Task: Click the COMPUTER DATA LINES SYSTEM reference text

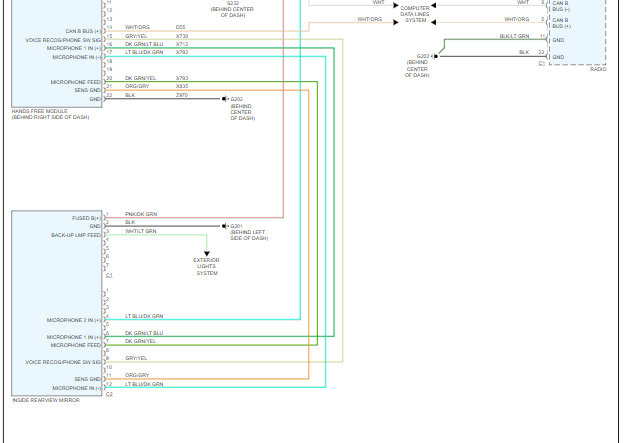Action: (x=415, y=14)
